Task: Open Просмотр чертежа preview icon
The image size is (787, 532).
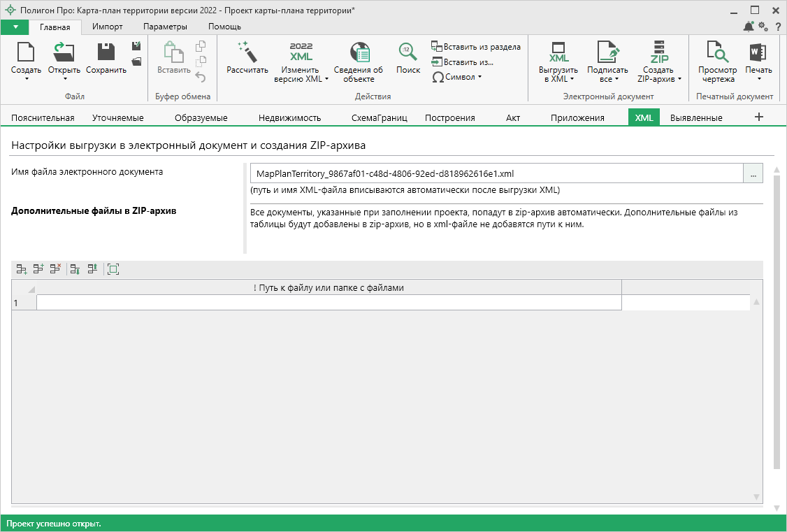Action: (717, 52)
